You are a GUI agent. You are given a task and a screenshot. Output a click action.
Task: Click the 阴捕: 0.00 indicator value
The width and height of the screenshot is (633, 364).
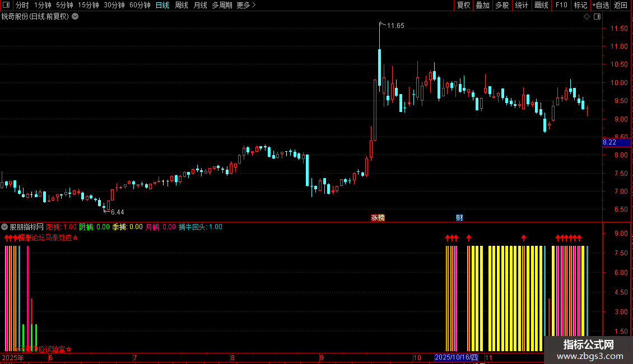[95, 227]
